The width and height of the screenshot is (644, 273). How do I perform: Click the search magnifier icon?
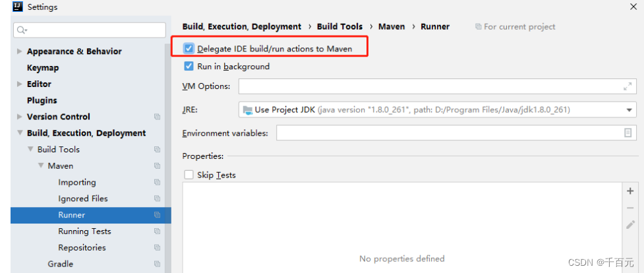22,30
